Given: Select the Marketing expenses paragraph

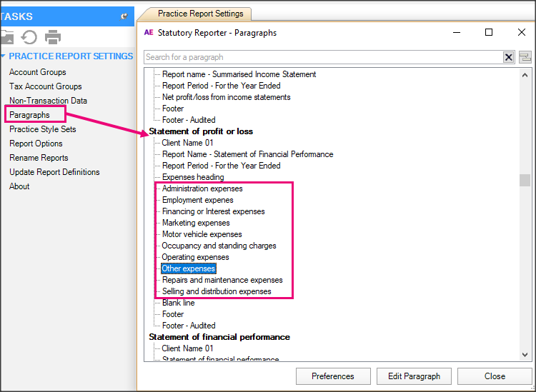Looking at the screenshot, I should pyautogui.click(x=196, y=223).
